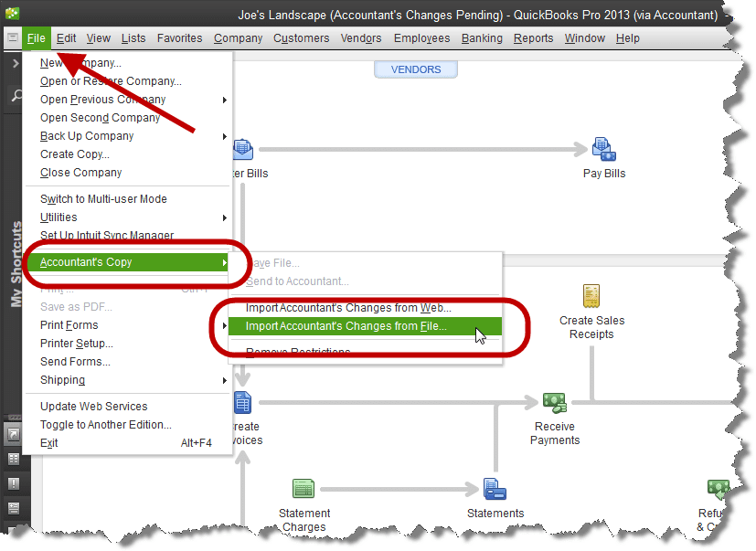This screenshot has height=551, width=756.
Task: Open the Customers menu
Action: click(301, 38)
